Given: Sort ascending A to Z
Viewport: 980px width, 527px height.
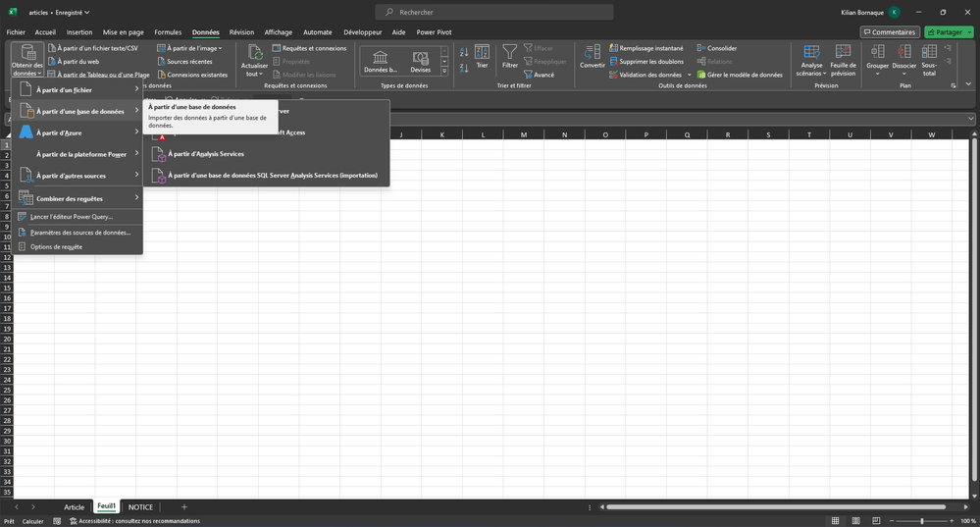Looking at the screenshot, I should point(464,53).
